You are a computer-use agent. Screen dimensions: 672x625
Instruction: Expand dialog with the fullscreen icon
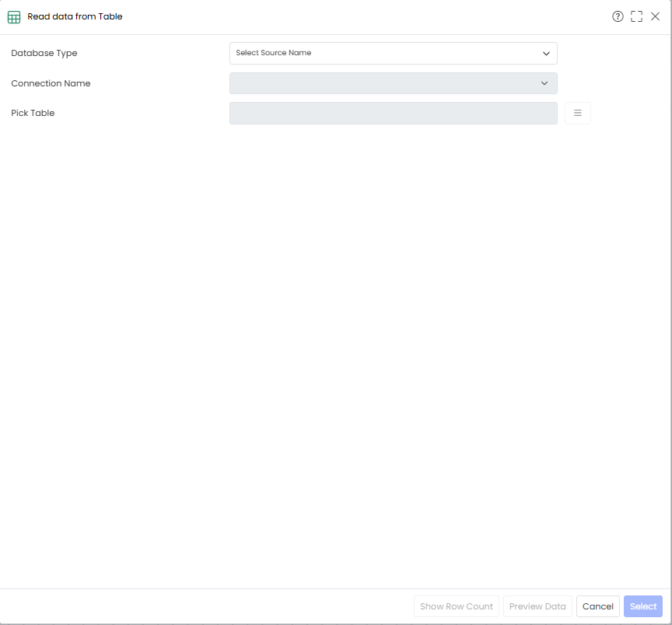636,16
